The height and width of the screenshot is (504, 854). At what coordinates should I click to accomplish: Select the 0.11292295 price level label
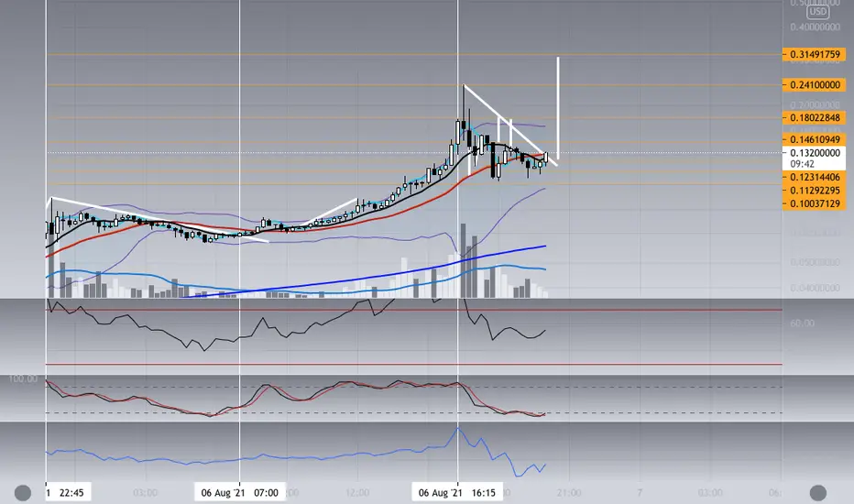coord(815,191)
